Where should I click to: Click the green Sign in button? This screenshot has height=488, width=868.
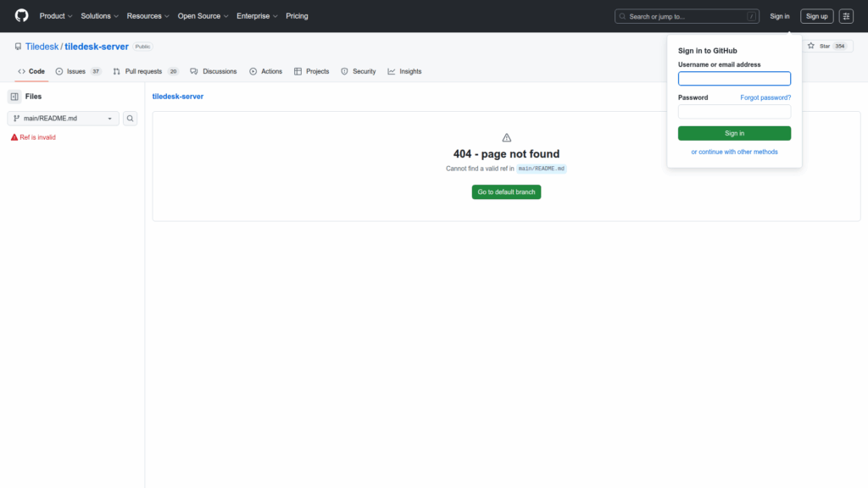click(x=734, y=133)
